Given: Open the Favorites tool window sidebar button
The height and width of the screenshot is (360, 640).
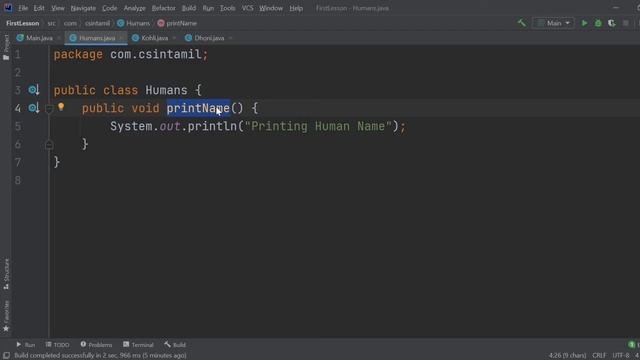Looking at the screenshot, I should click(x=6, y=316).
